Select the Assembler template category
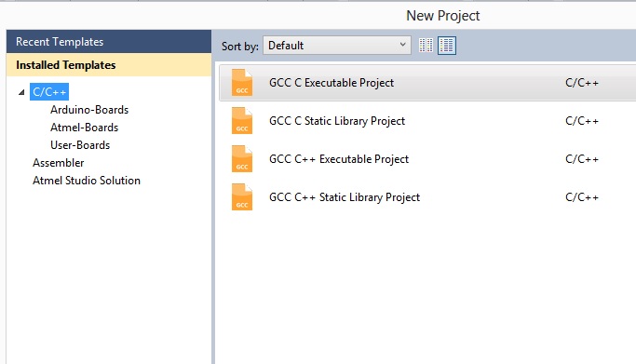The width and height of the screenshot is (636, 364). [59, 163]
